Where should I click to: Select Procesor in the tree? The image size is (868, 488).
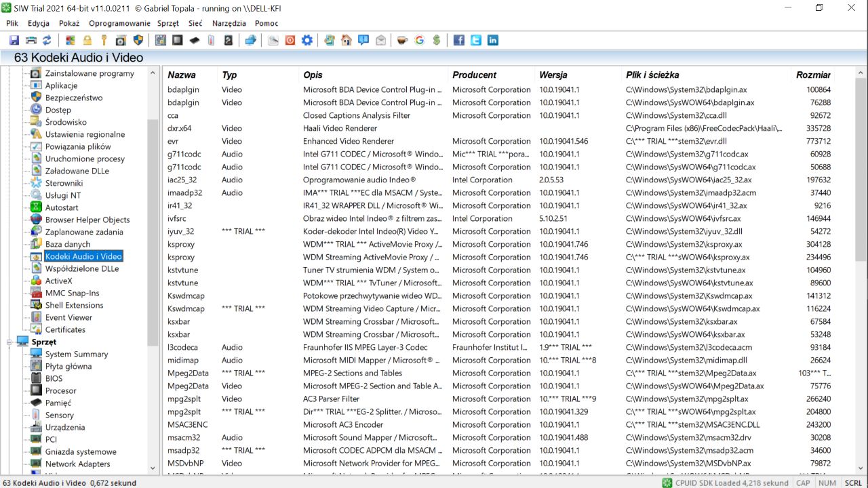61,390
